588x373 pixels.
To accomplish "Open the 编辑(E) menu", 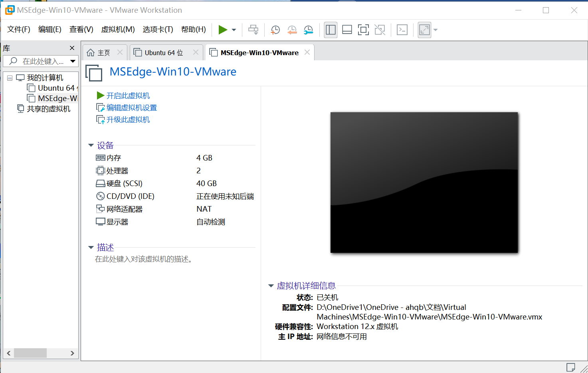I will [50, 30].
